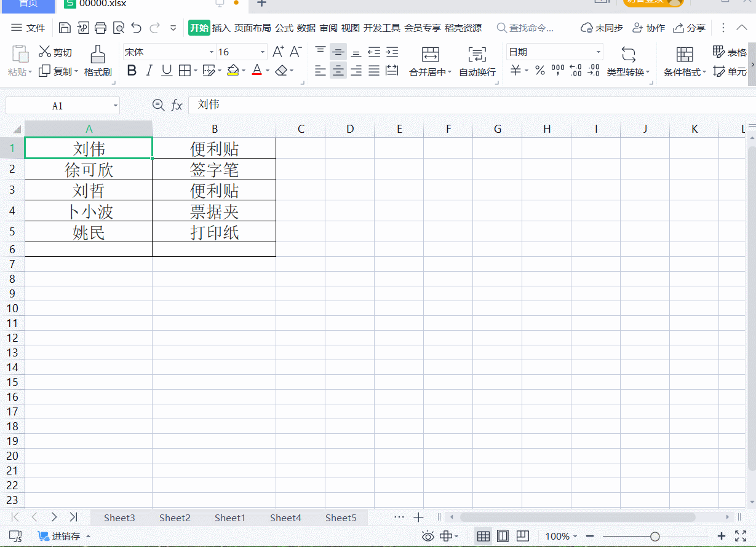This screenshot has width=756, height=547.
Task: Click the zoom slider handle
Action: [x=655, y=537]
